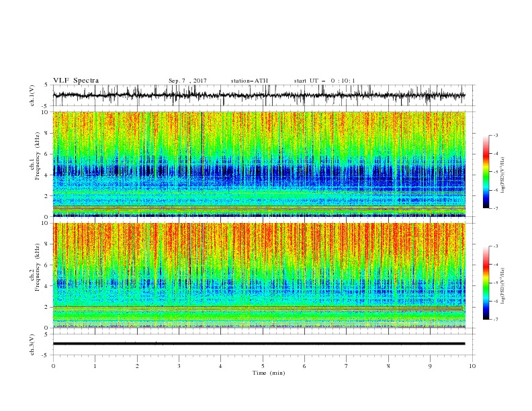Click the time axis tick label '5'
The image size is (532, 411).
point(263,366)
